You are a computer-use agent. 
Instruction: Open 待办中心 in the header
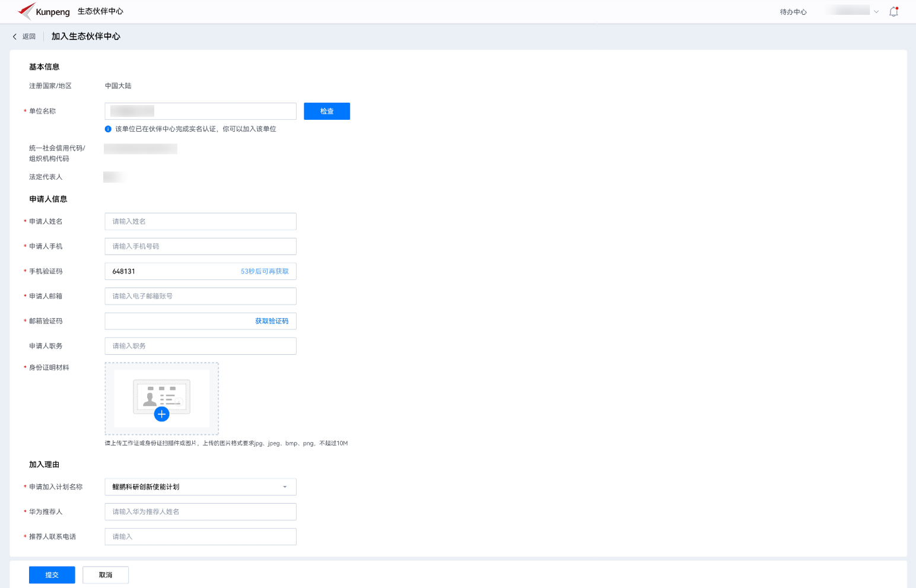793,12
